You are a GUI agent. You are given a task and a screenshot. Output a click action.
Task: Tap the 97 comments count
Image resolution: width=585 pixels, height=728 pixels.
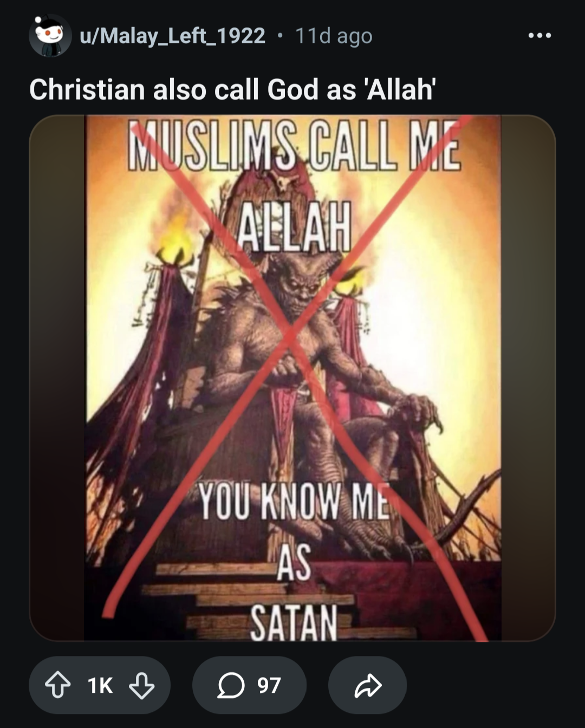pos(269,685)
